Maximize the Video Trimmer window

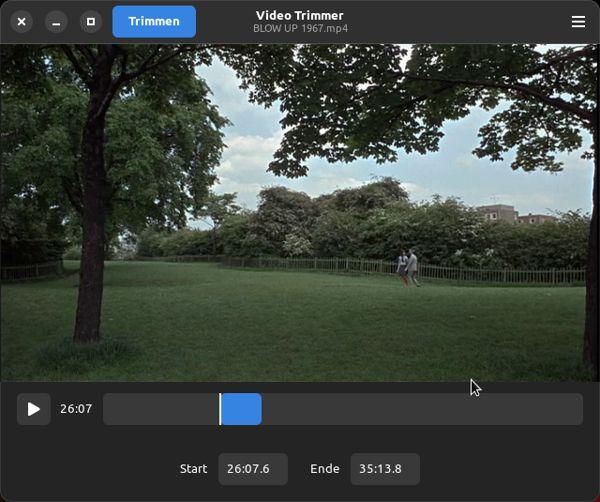point(91,22)
